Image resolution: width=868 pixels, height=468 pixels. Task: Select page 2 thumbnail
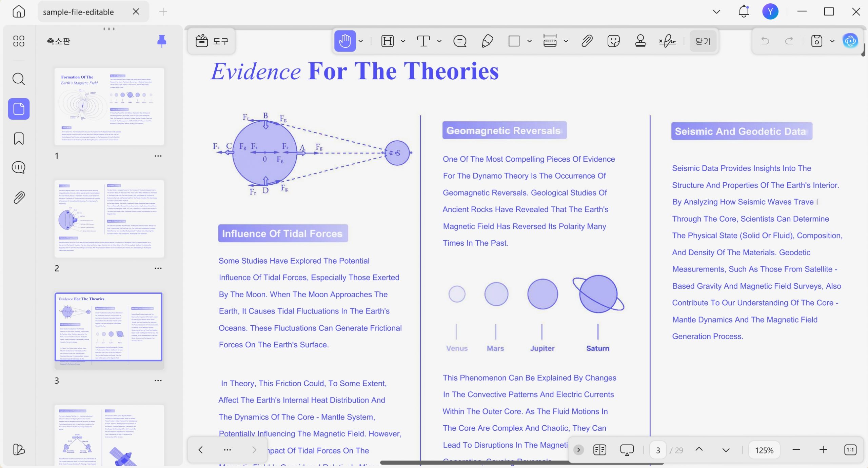tap(109, 219)
